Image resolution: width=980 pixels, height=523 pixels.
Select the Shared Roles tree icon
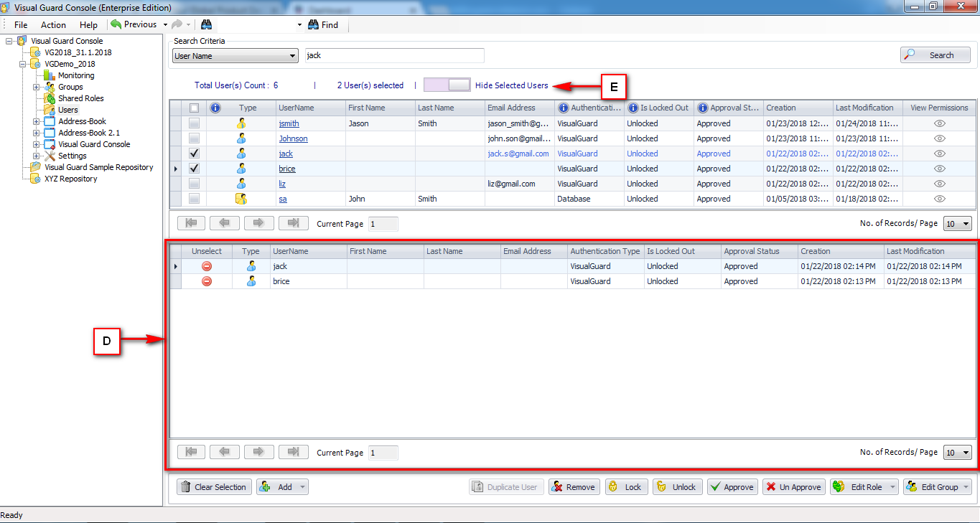pos(50,98)
